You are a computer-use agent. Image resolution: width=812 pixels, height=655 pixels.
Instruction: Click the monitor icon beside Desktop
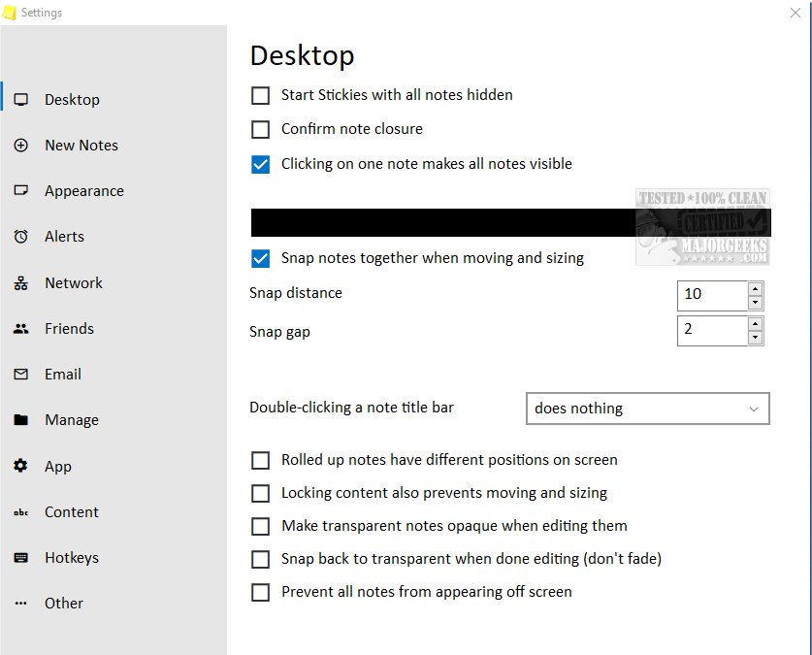coord(21,100)
